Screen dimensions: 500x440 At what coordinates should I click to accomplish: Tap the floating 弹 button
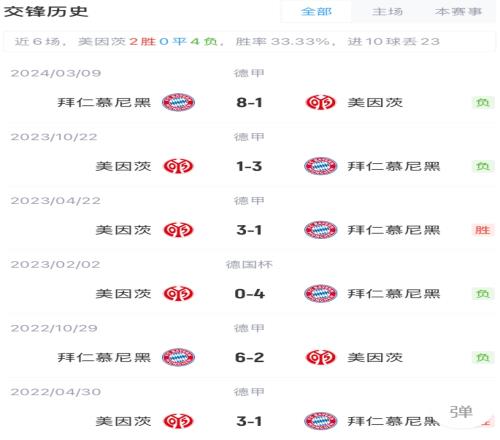(x=461, y=412)
